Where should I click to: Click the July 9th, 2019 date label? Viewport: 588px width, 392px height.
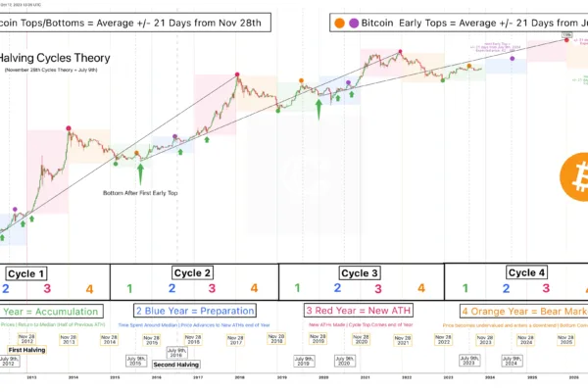tap(304, 361)
